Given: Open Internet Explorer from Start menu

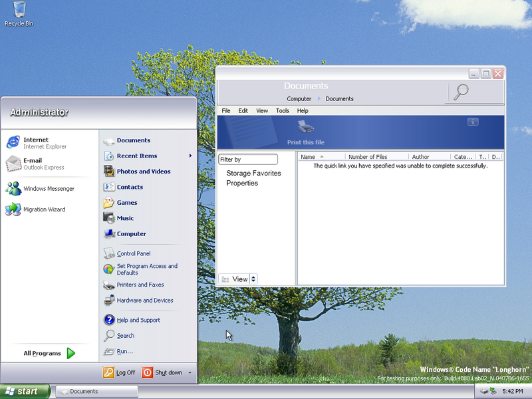Looking at the screenshot, I should click(x=13, y=142).
